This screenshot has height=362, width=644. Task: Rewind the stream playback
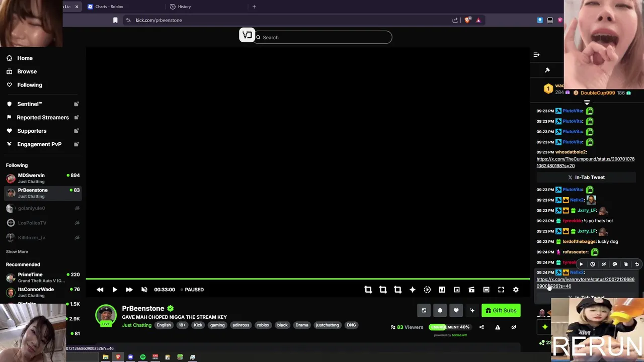(x=100, y=290)
